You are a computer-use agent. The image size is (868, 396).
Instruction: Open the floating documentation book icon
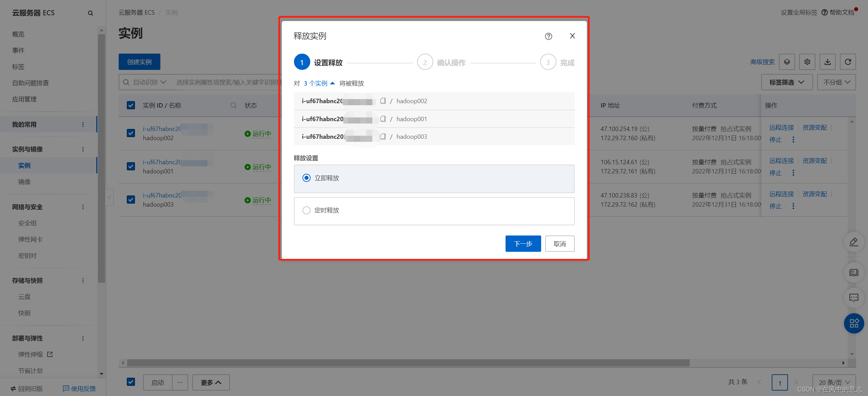point(854,272)
